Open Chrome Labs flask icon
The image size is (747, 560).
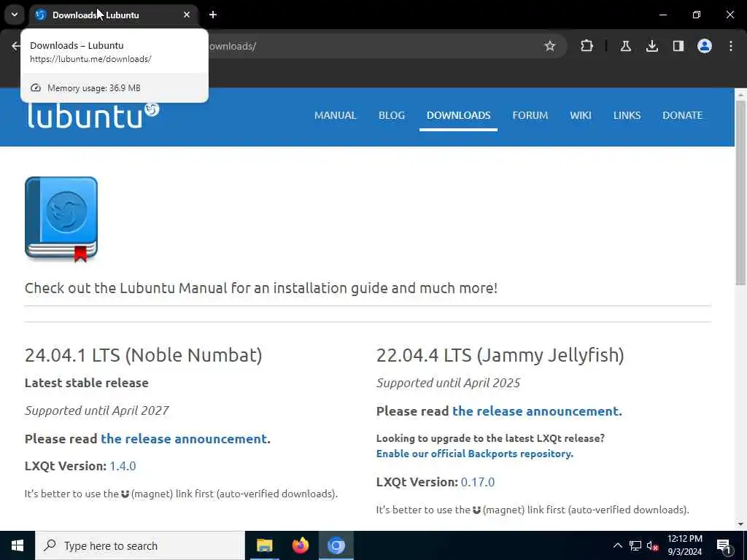coord(625,46)
